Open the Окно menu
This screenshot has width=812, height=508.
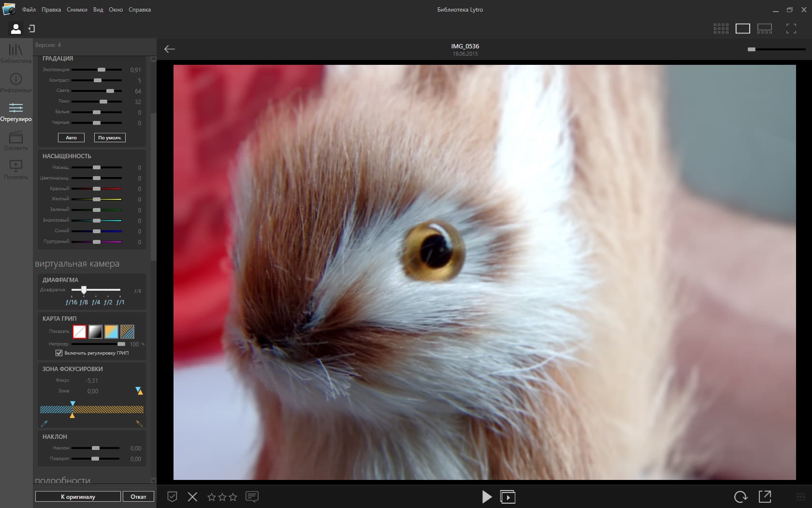[116, 10]
